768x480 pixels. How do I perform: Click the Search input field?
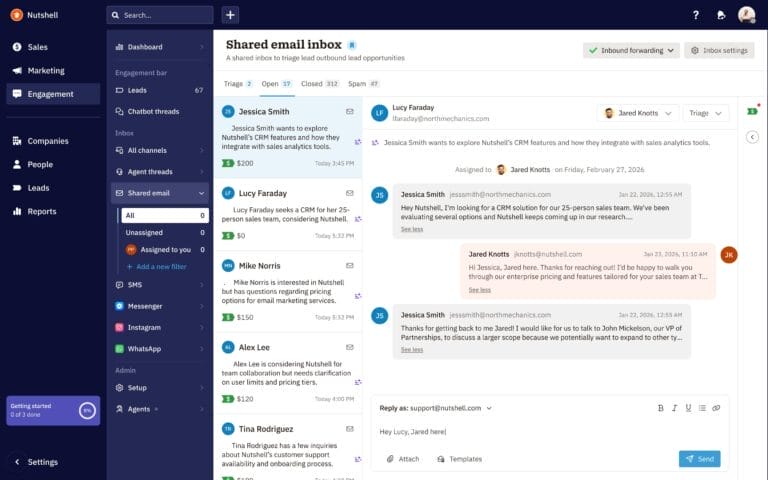(x=160, y=15)
